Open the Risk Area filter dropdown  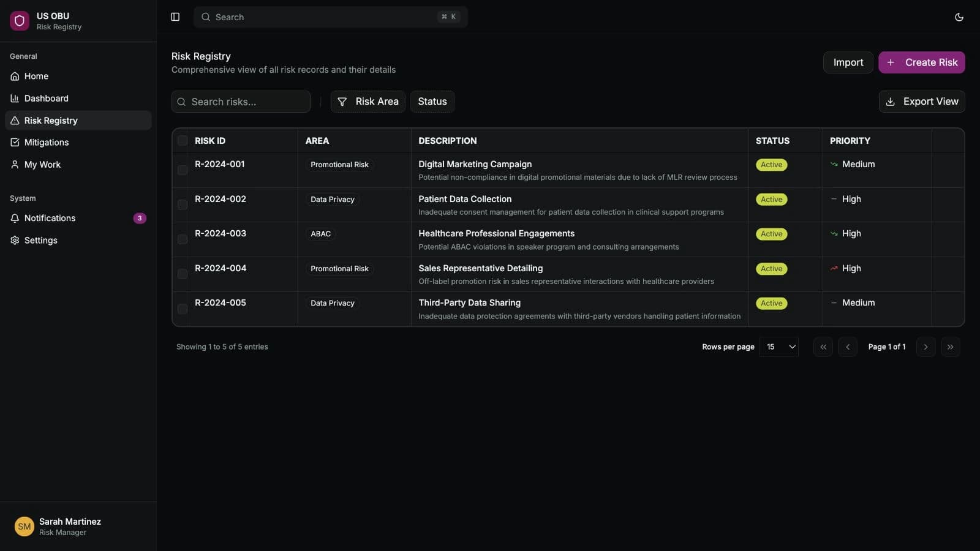coord(368,102)
